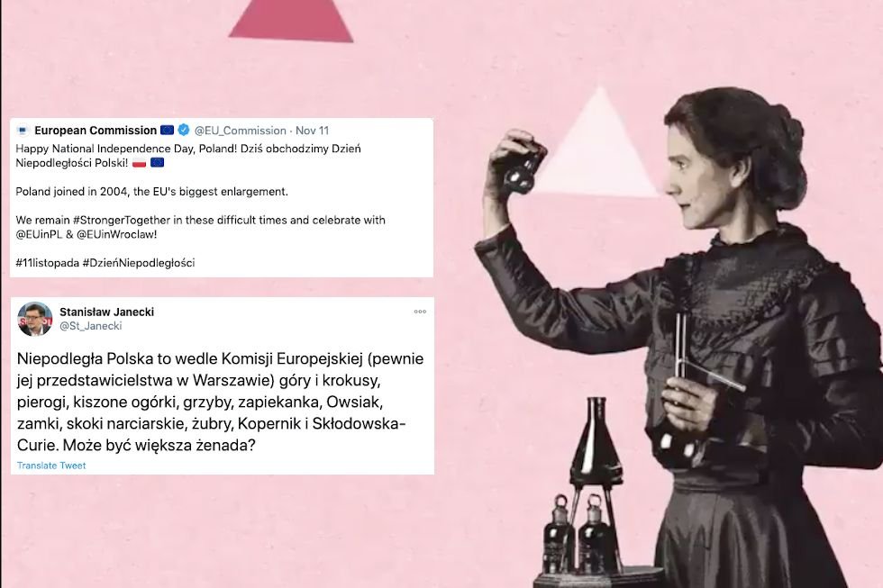Viewport: 883px width, 588px height.
Task: Click the Stanisław Janecki display name
Action: (107, 312)
